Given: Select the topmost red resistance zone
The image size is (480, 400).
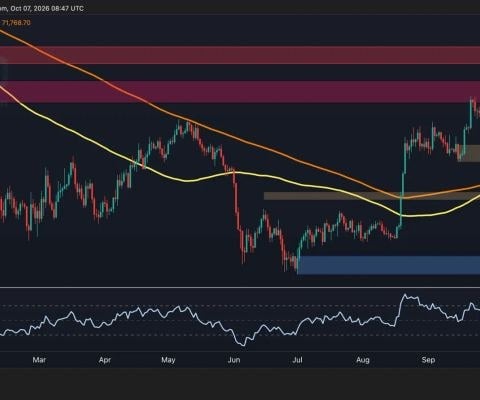Looking at the screenshot, I should [x=240, y=55].
